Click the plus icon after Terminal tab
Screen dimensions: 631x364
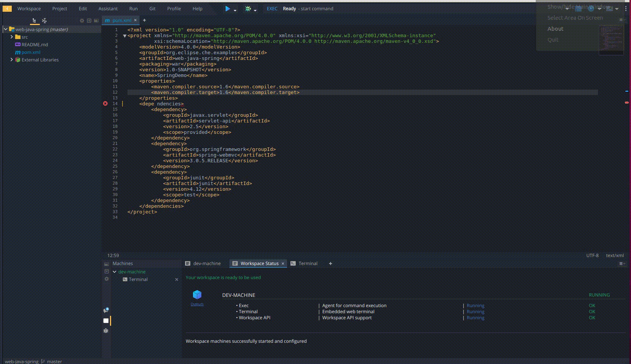coord(330,264)
